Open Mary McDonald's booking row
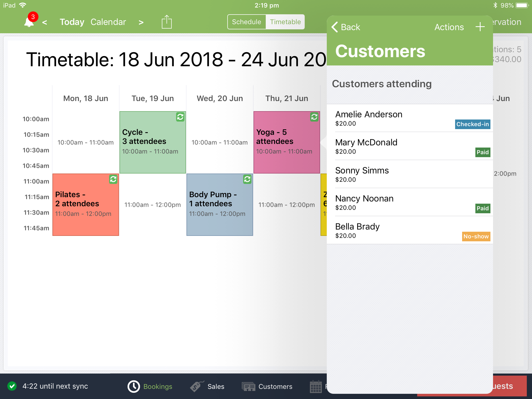Screen dimensions: 532x399 [410, 146]
